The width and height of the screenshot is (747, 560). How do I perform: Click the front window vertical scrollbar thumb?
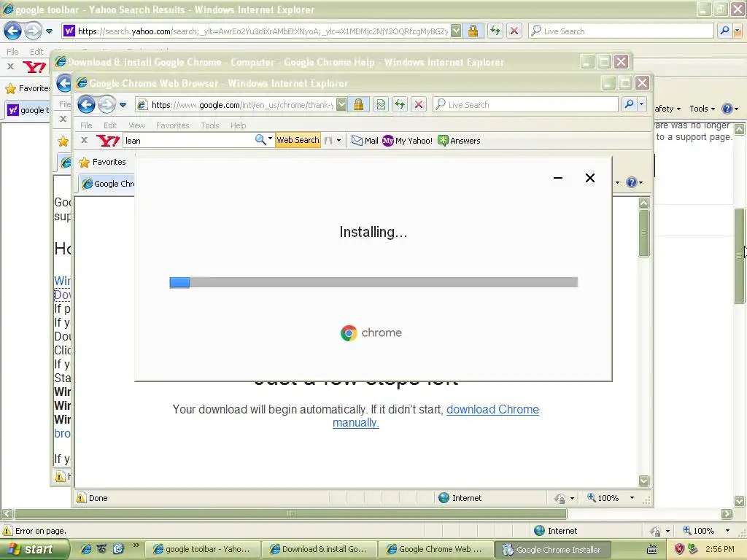tap(643, 233)
